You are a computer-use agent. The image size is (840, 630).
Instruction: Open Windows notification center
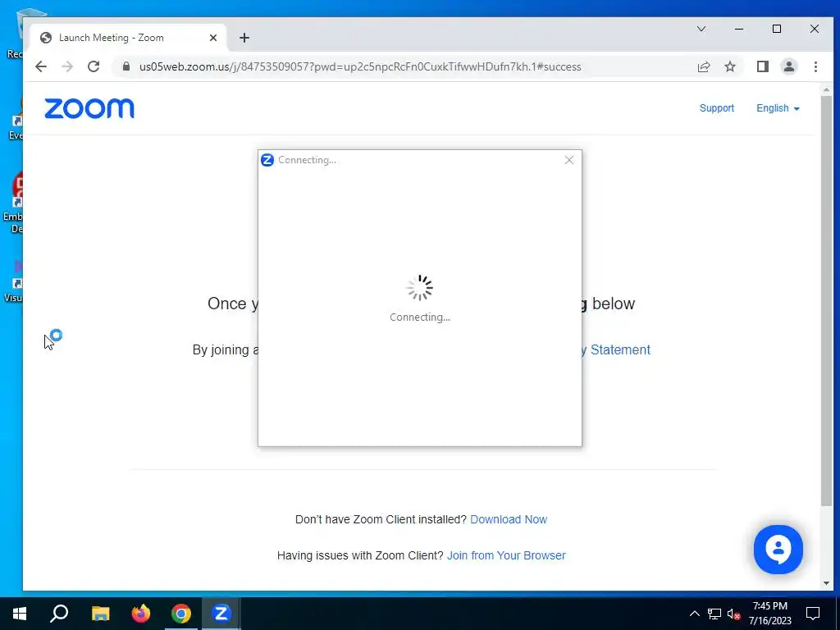click(813, 614)
